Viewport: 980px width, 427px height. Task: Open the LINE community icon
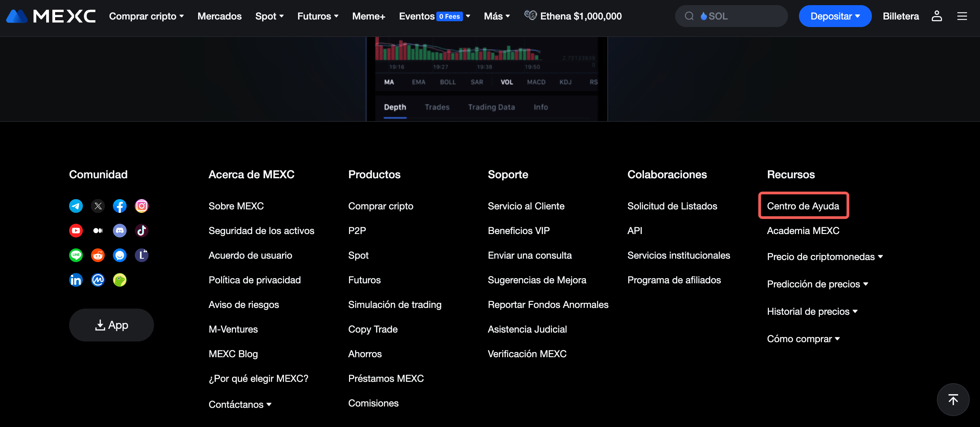click(76, 255)
